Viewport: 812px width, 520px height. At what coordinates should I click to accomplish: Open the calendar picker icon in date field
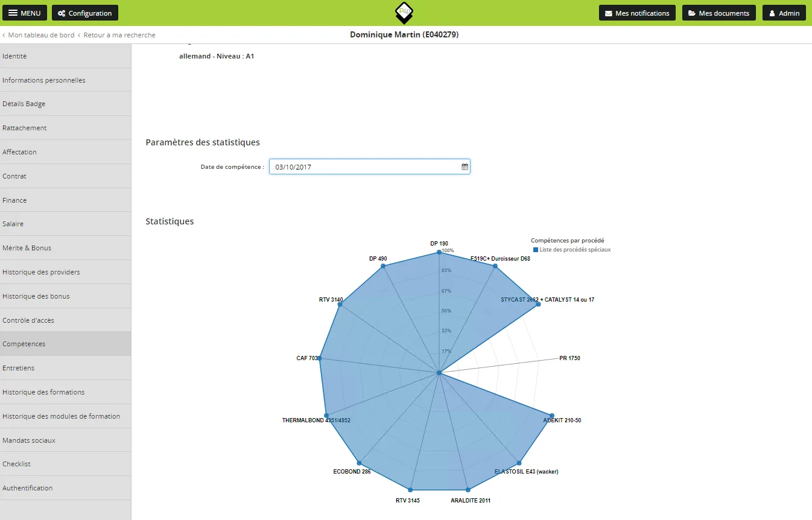(465, 167)
